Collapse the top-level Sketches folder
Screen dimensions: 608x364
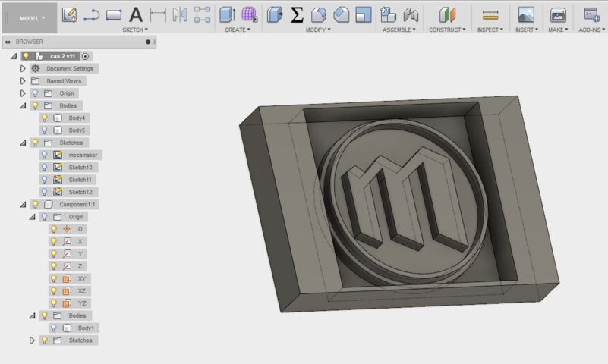click(x=24, y=143)
